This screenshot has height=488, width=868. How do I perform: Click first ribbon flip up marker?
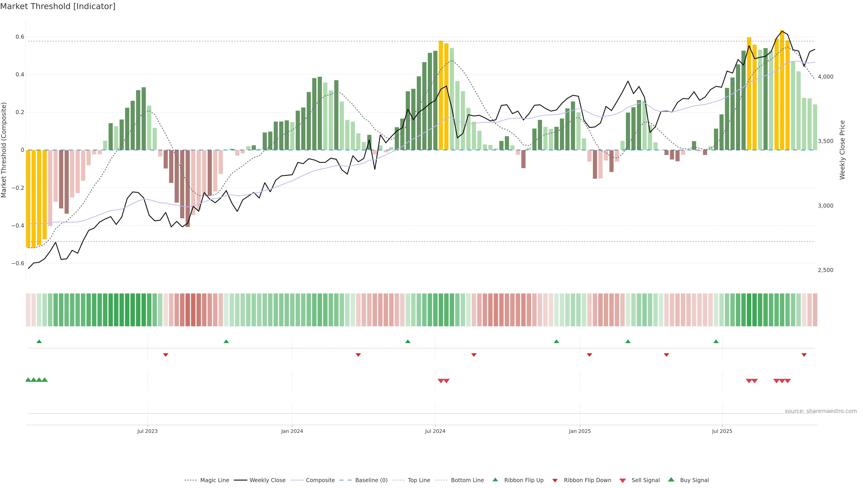[x=39, y=342]
